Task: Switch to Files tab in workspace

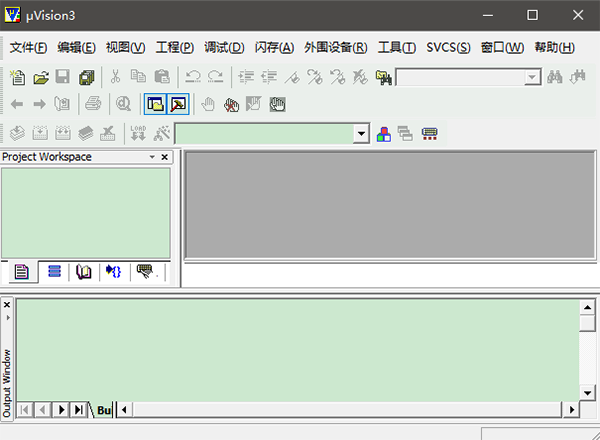Action: tap(22, 272)
